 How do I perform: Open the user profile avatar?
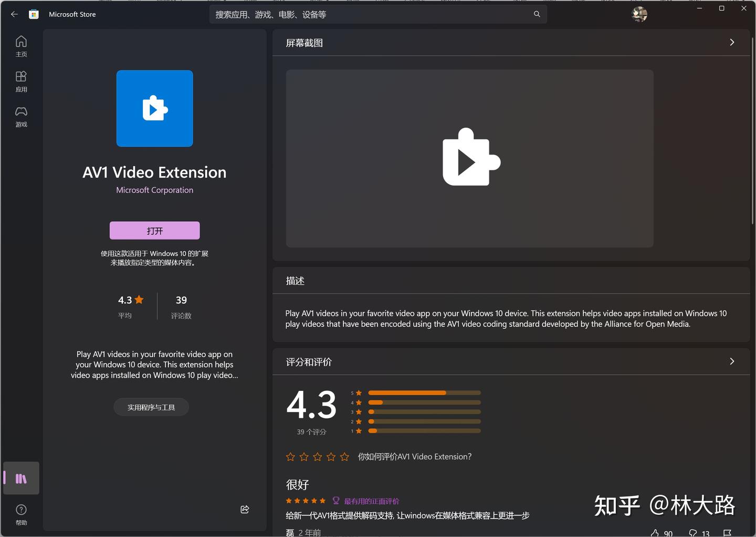click(x=639, y=14)
